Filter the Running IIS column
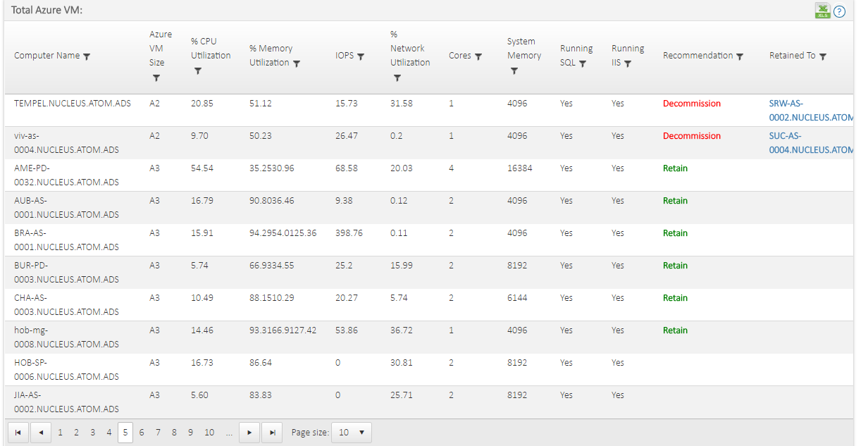Viewport: 868px width, 446px height. click(628, 63)
